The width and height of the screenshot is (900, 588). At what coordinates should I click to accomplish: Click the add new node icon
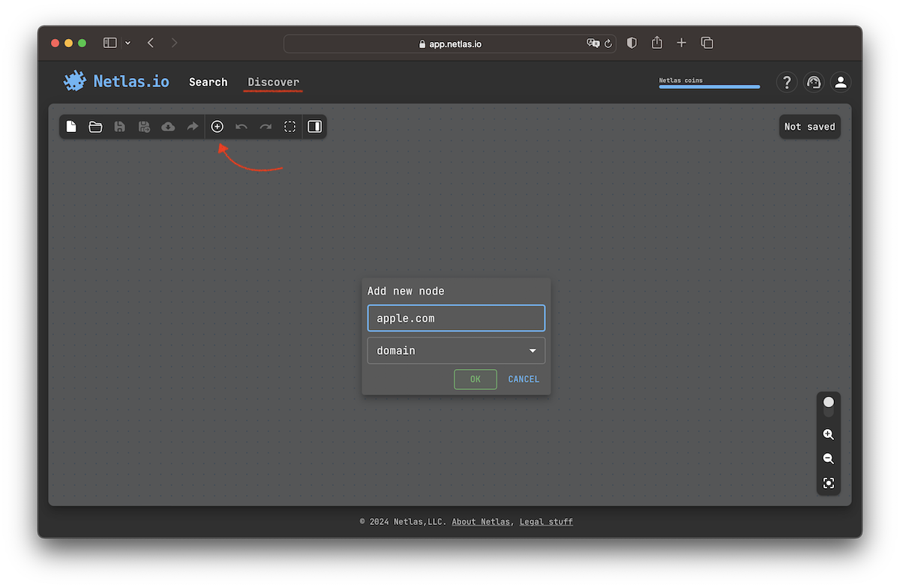click(217, 126)
